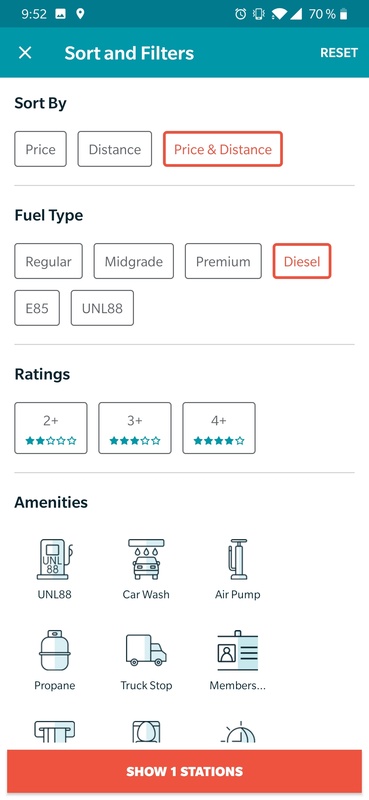Toggle the Price & Distance sort option

coord(223,149)
